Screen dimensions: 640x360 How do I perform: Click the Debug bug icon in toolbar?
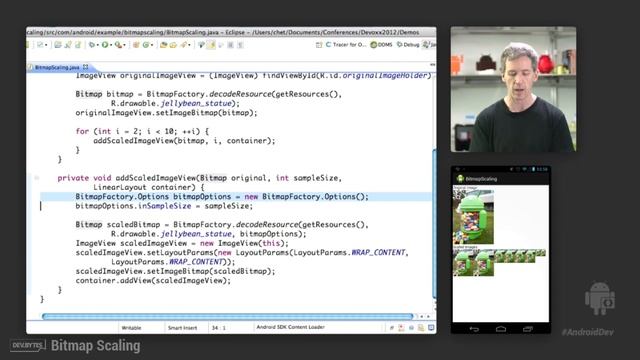92,45
